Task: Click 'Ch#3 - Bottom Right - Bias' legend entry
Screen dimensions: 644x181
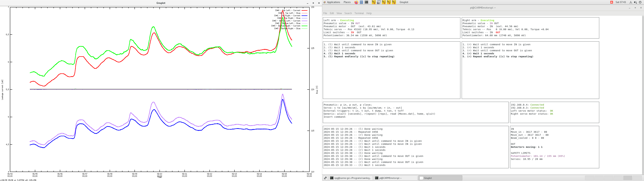Action: click(x=287, y=28)
